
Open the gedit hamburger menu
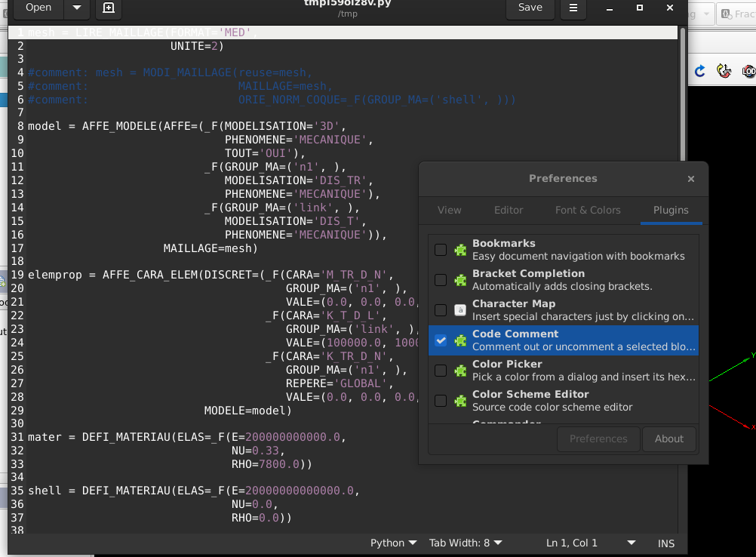tap(573, 8)
